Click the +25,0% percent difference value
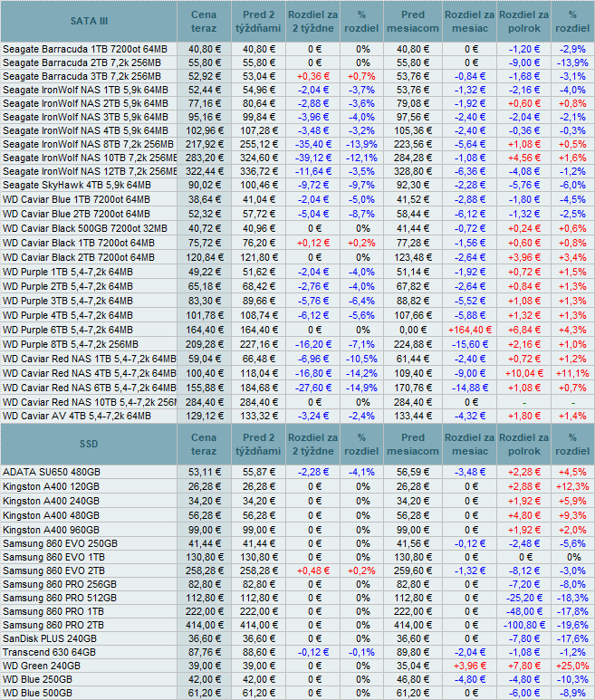 click(572, 666)
